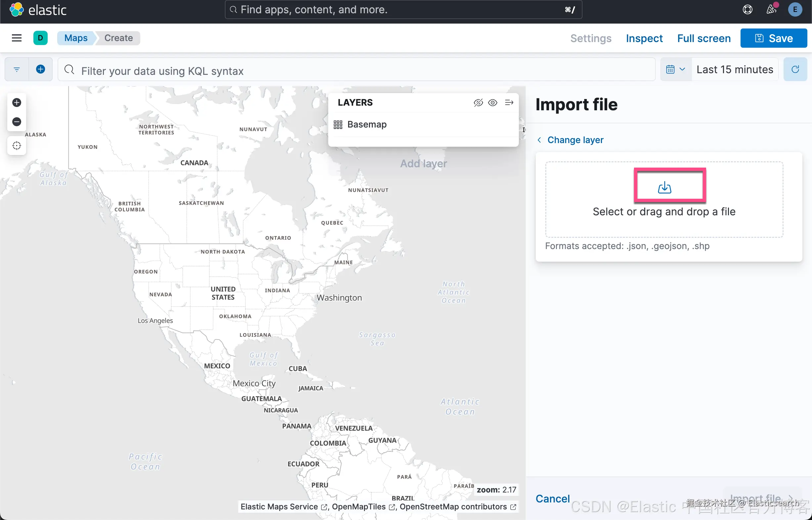Open the filter options menu

point(17,70)
